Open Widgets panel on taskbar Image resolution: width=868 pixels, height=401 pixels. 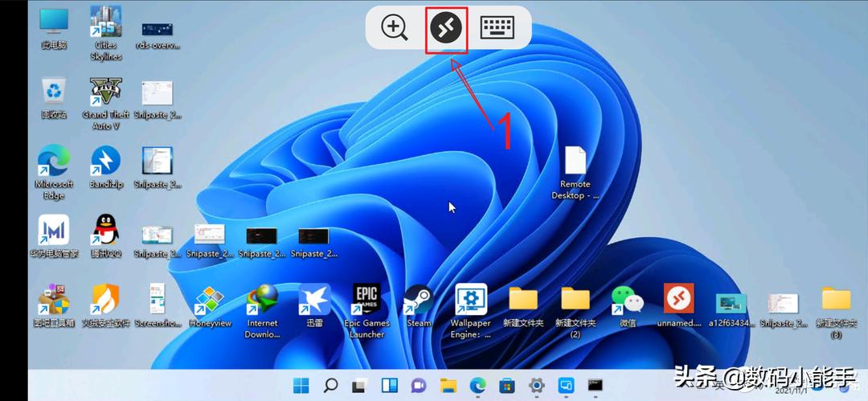389,386
